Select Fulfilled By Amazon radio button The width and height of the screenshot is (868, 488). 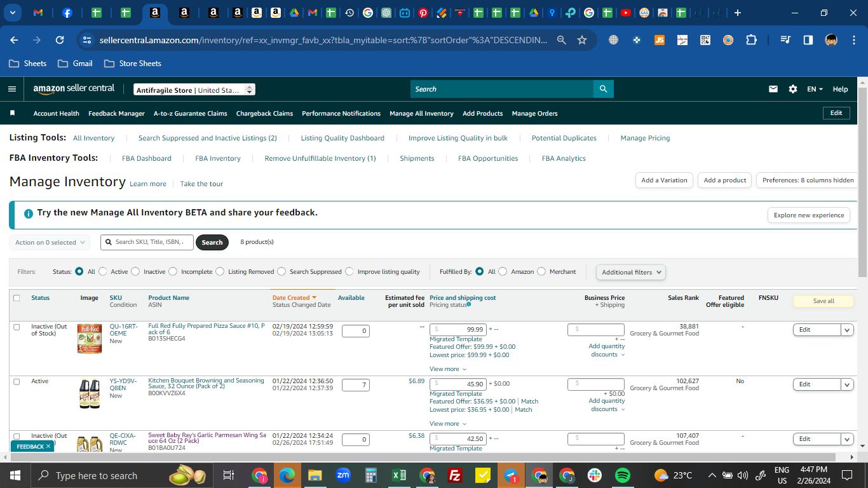tap(503, 271)
